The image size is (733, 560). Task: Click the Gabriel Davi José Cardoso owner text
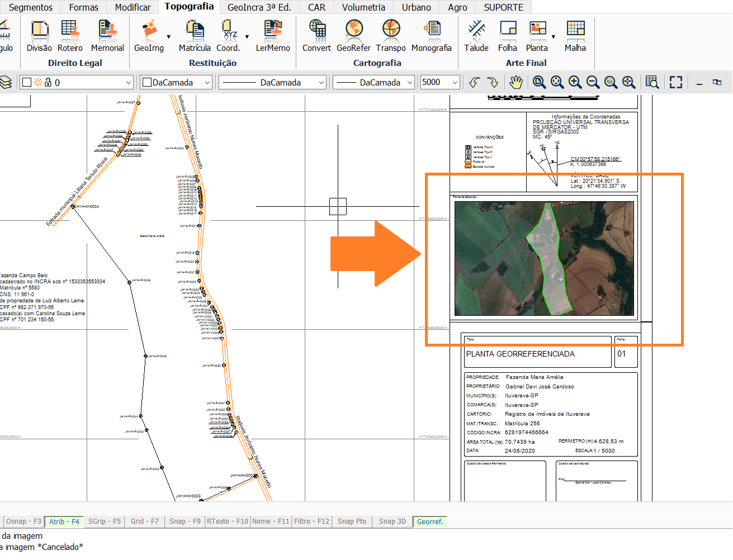pos(540,386)
